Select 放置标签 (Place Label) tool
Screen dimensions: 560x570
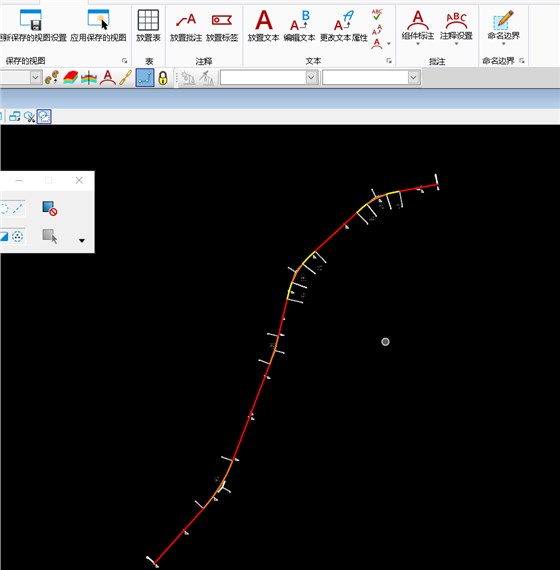pyautogui.click(x=222, y=20)
